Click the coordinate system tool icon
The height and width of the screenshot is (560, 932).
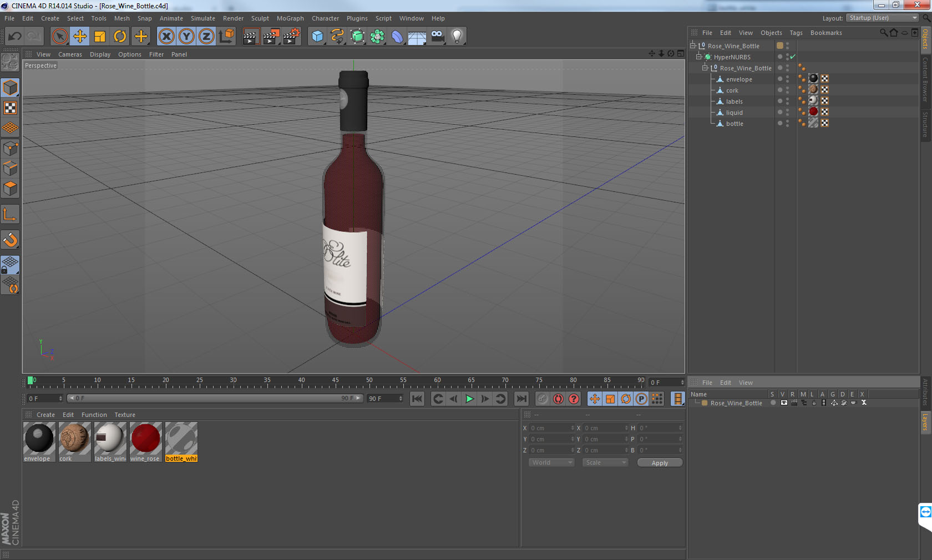226,37
